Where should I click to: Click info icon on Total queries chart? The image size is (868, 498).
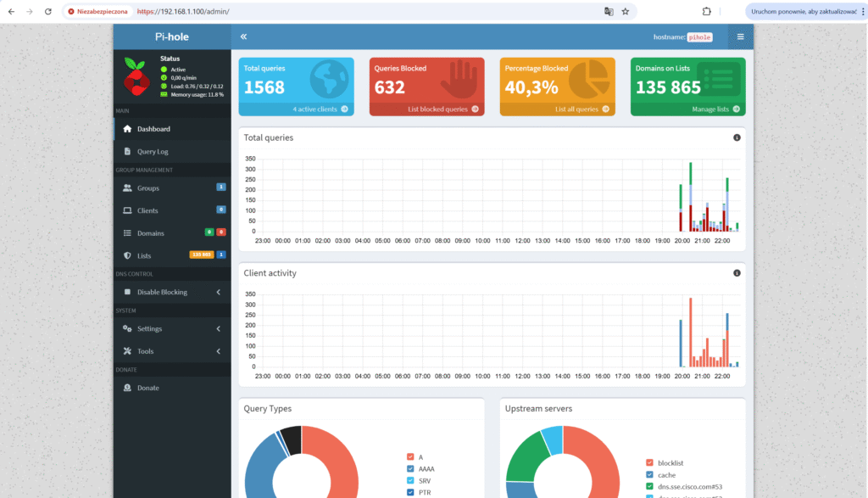[x=737, y=137]
